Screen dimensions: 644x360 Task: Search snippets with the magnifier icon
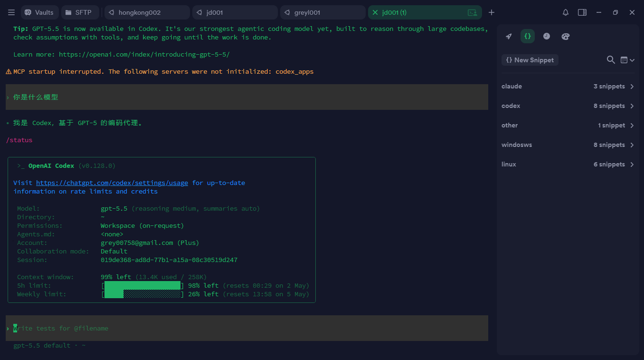point(611,60)
